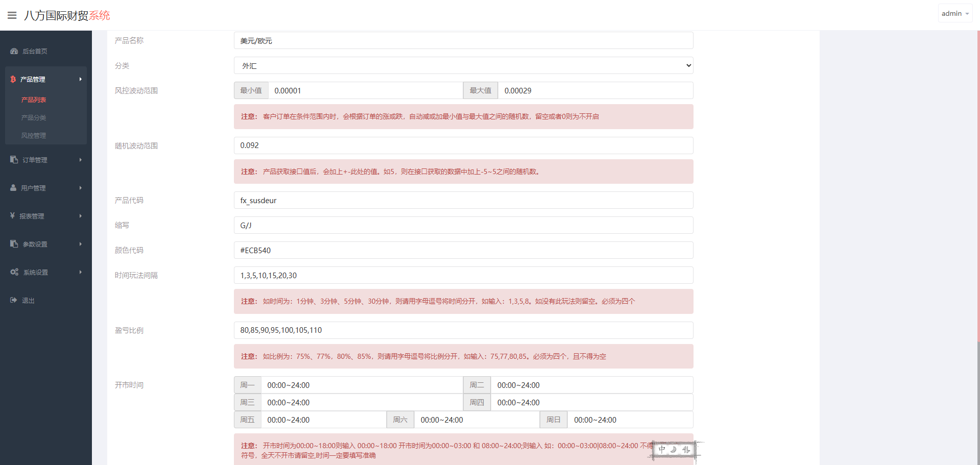Click the logout icon beside 退出
Screen dimensions: 980x465
pos(13,300)
